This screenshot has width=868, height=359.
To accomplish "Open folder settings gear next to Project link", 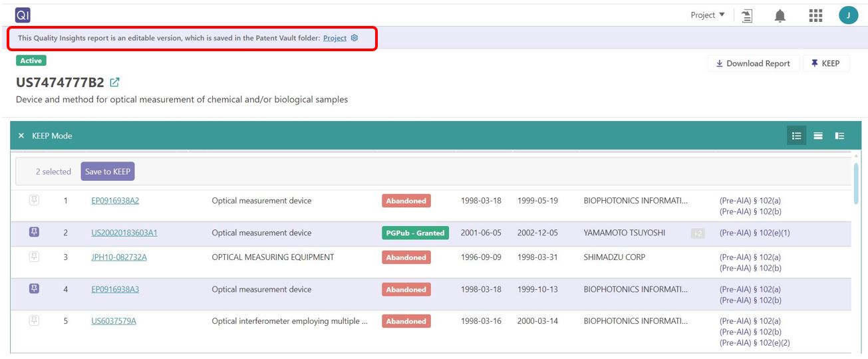I will click(x=355, y=38).
